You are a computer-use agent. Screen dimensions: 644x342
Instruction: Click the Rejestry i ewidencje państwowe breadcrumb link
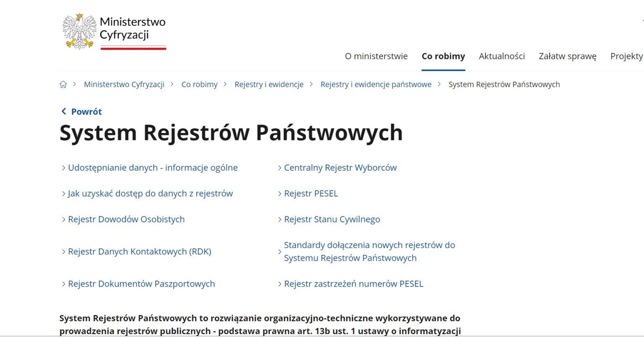coord(376,84)
